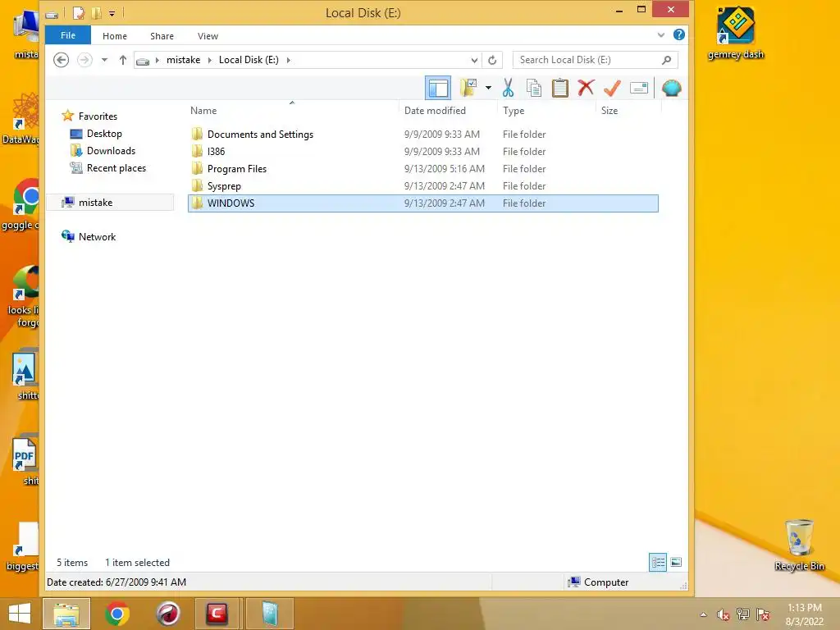Expand the ribbon with chevron arrow
This screenshot has width=840, height=630.
(x=661, y=34)
